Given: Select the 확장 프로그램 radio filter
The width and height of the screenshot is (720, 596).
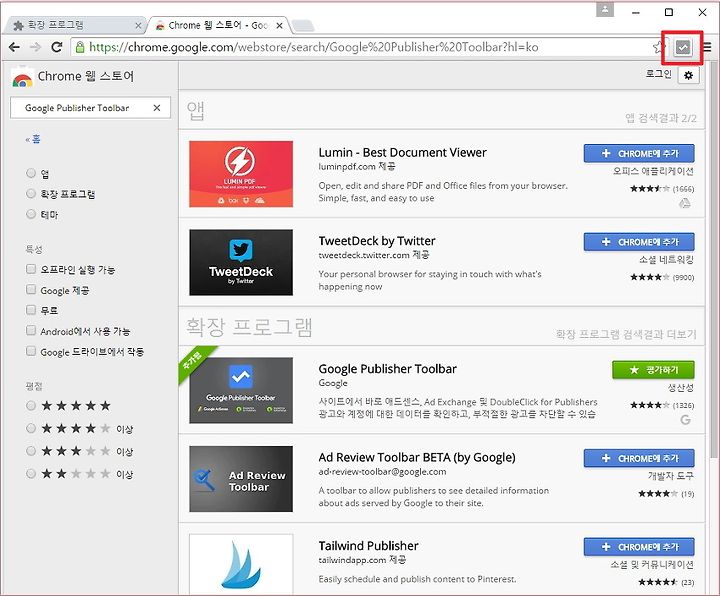Looking at the screenshot, I should point(31,193).
